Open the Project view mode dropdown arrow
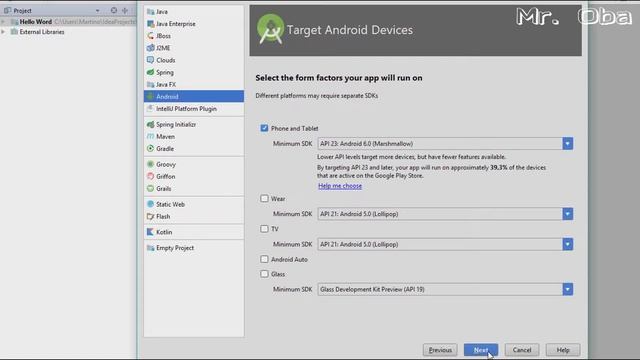640x360 pixels. tap(97, 11)
